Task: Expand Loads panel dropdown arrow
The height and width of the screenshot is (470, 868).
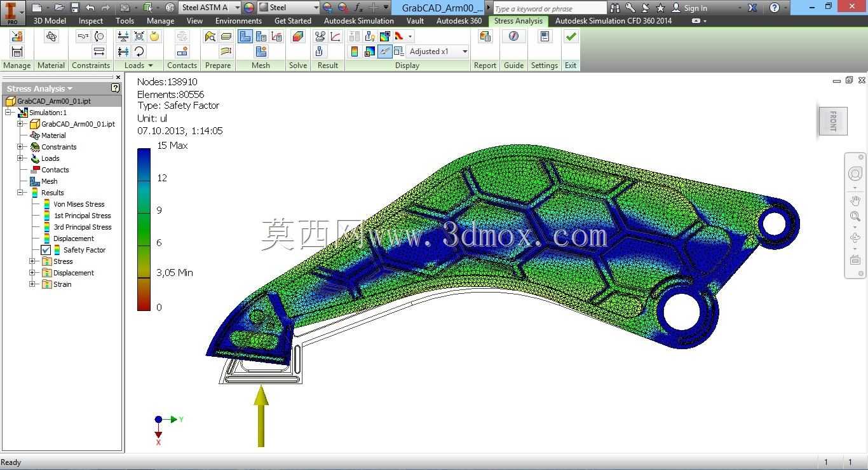Action: [x=151, y=66]
